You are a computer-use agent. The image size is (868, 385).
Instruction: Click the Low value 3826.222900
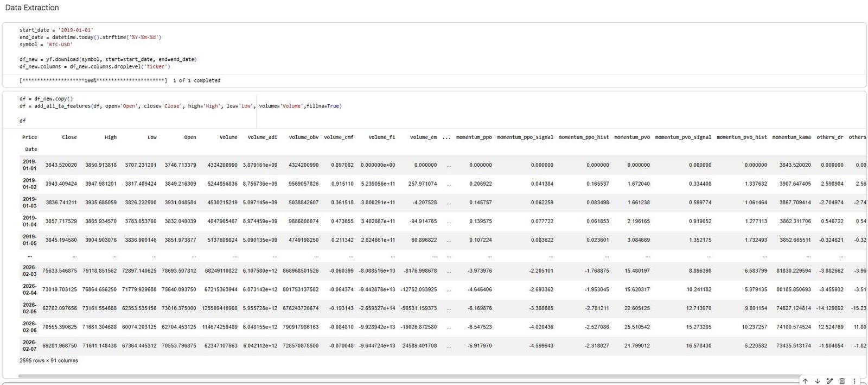pos(141,203)
